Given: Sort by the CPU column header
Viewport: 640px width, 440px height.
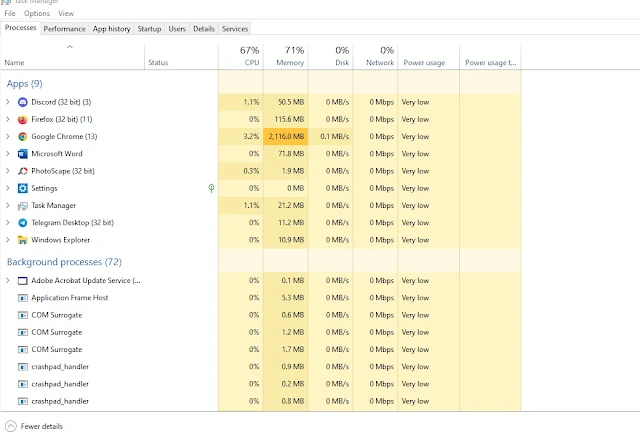Looking at the screenshot, I should pyautogui.click(x=241, y=56).
